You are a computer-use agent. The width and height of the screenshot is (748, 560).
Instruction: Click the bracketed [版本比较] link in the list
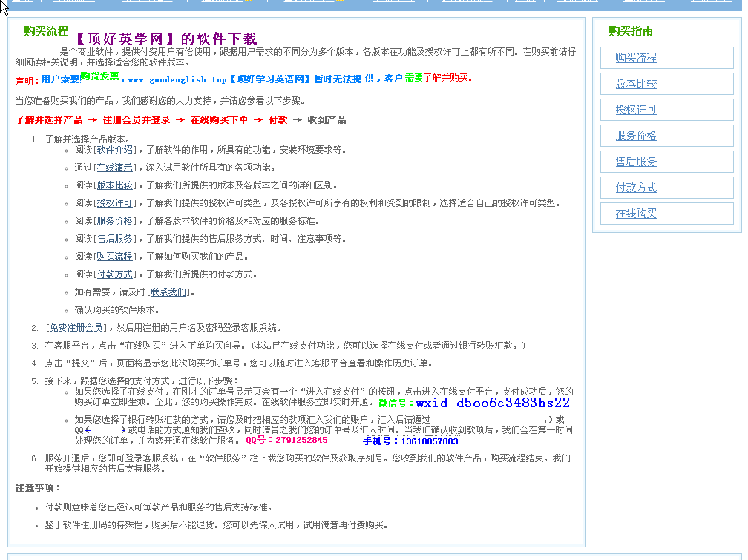click(115, 185)
